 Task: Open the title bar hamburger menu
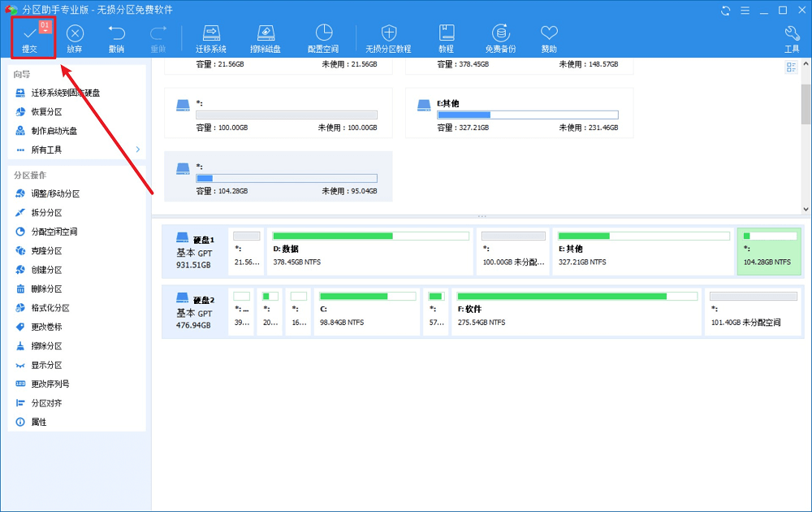pyautogui.click(x=745, y=10)
